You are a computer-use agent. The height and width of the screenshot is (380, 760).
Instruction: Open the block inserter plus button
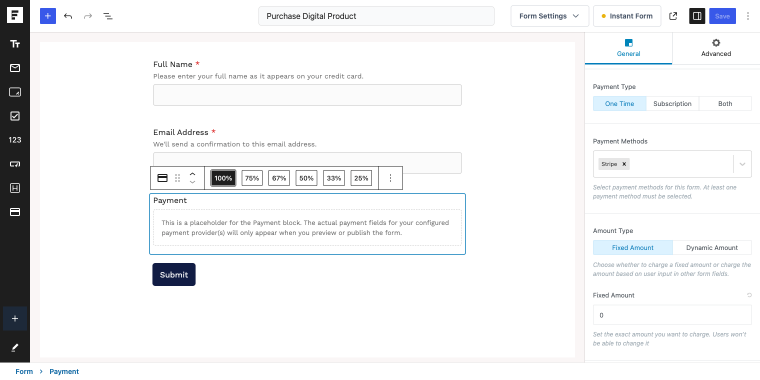[x=48, y=16]
